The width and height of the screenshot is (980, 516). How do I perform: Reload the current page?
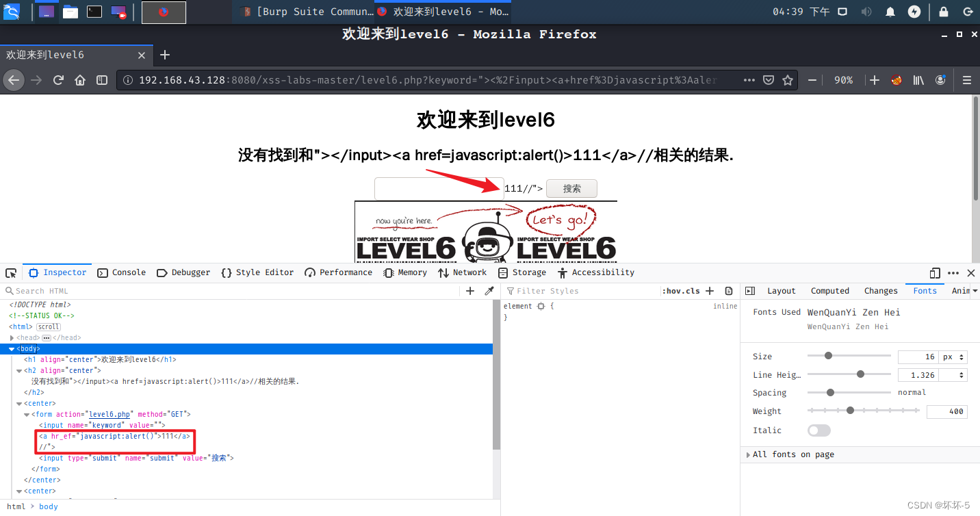click(58, 80)
